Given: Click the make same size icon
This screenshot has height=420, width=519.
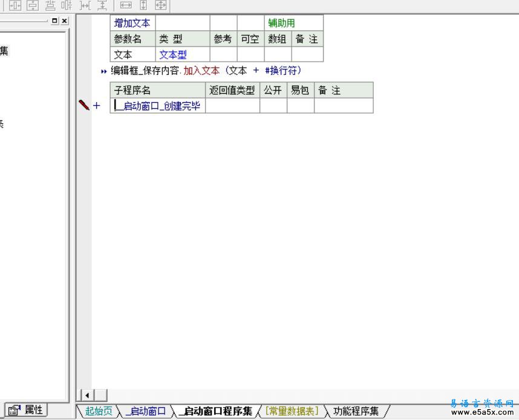Looking at the screenshot, I should pos(161,5).
